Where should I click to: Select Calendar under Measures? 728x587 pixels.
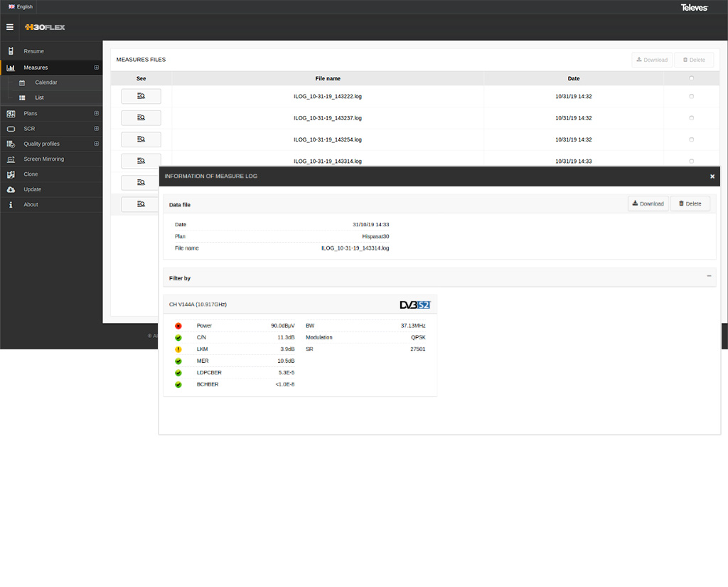[x=46, y=83]
